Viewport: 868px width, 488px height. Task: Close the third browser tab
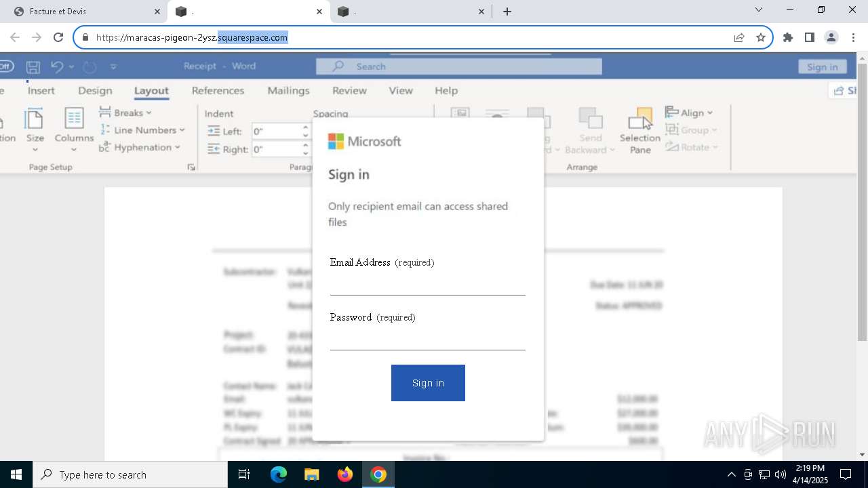coord(481,12)
